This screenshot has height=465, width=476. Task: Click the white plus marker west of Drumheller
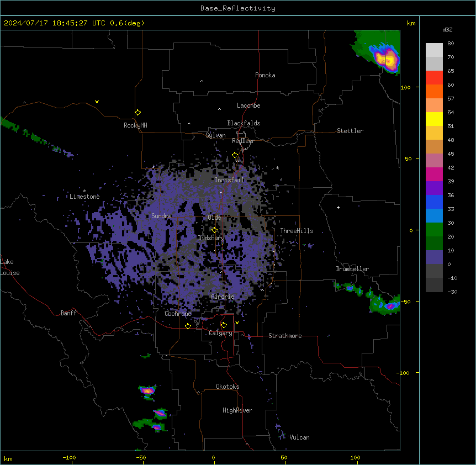[x=338, y=207]
